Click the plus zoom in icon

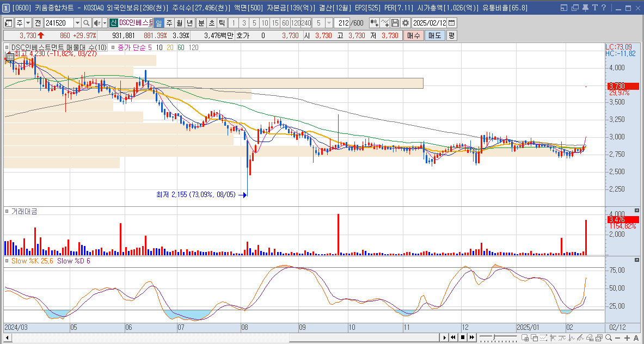(626, 337)
